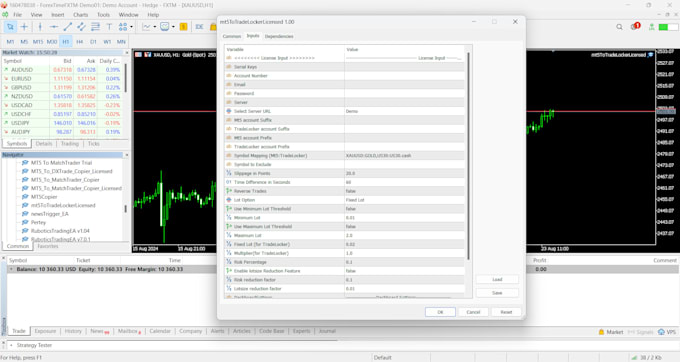Click Reverse Trades value false
Viewport: 680px width, 362px height.
point(404,191)
